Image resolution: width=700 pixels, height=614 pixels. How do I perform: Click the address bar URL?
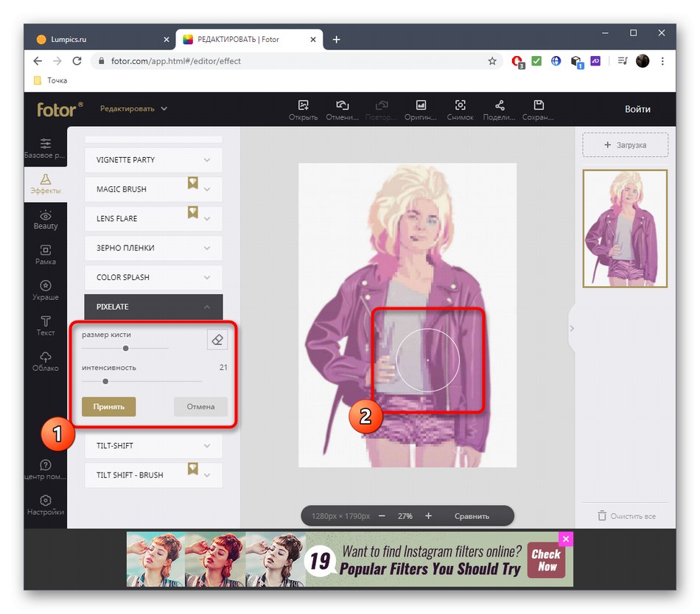(175, 61)
